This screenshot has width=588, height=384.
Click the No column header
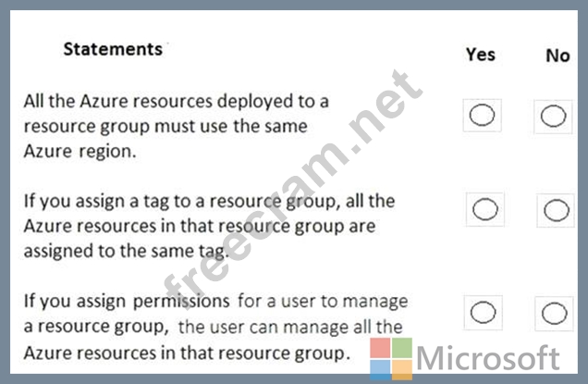(557, 56)
